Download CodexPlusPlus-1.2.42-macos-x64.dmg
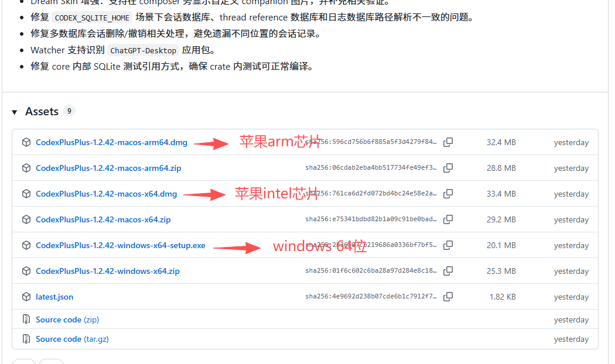This screenshot has height=364, width=615. pos(106,194)
